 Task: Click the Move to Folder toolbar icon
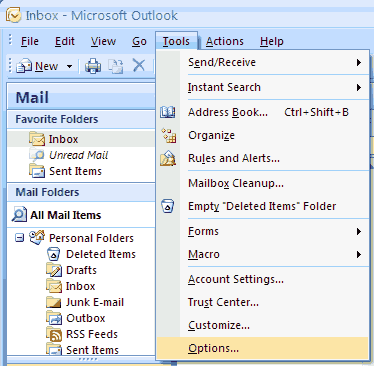click(x=116, y=66)
